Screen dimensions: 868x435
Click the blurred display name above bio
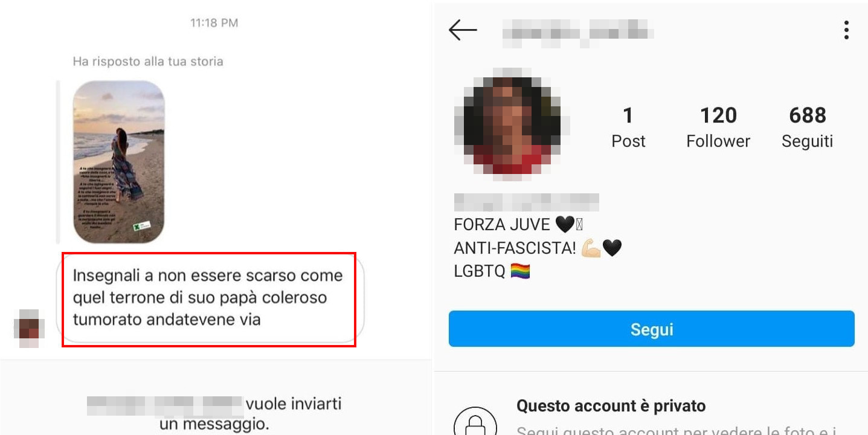click(x=526, y=202)
